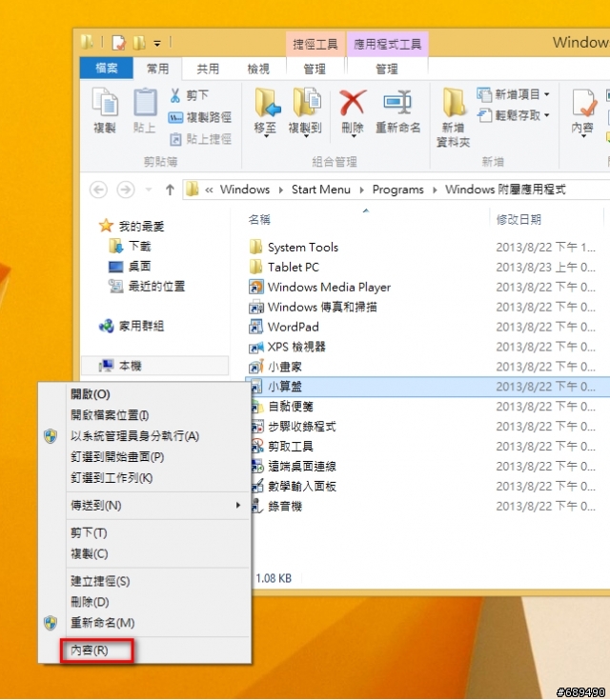Click New folder (新增資料夾) icon

[x=453, y=103]
